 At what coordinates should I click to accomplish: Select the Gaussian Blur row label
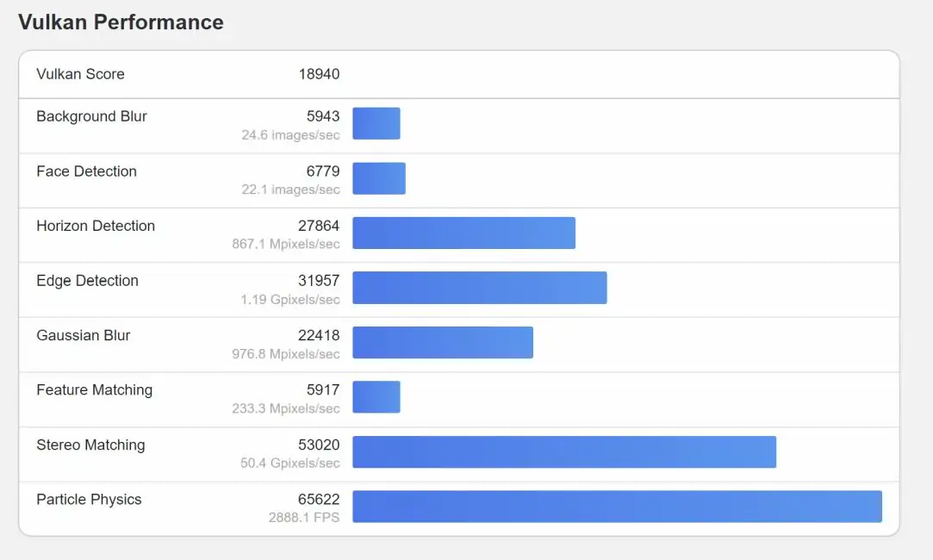tap(84, 336)
